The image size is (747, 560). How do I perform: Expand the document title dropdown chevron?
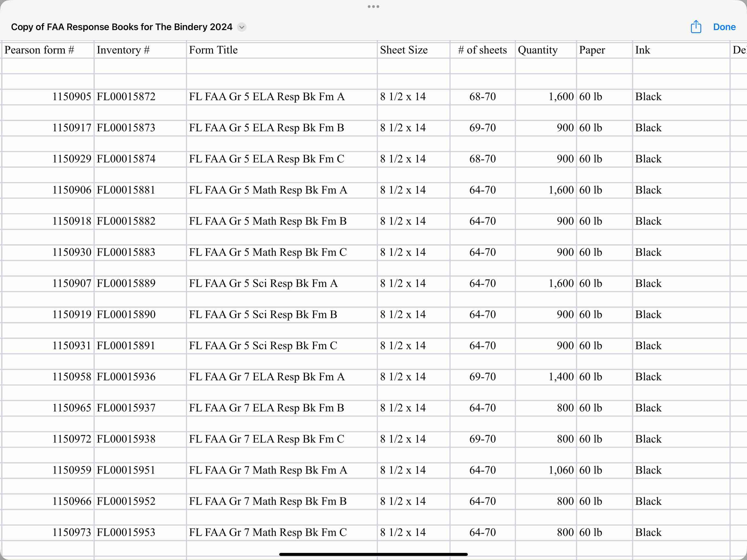click(242, 27)
